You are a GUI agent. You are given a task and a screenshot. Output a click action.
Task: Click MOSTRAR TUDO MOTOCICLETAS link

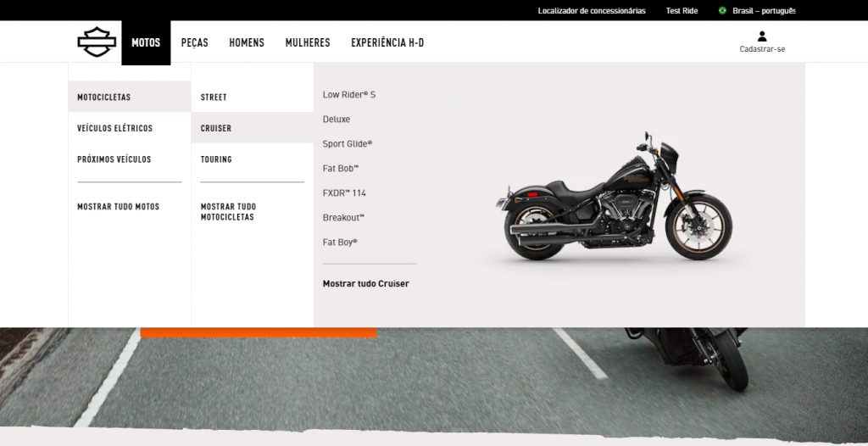tap(229, 212)
